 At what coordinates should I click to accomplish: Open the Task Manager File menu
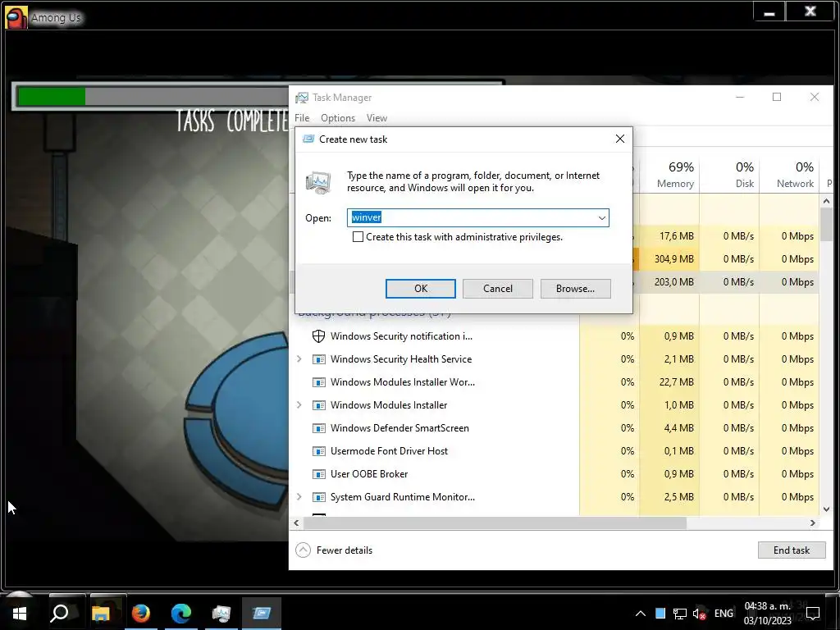(302, 118)
